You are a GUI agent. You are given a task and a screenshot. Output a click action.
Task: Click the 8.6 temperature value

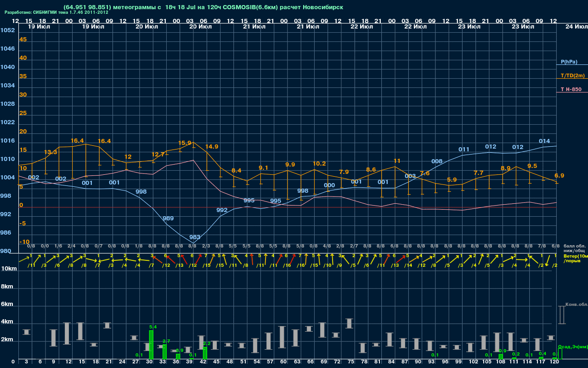371,170
